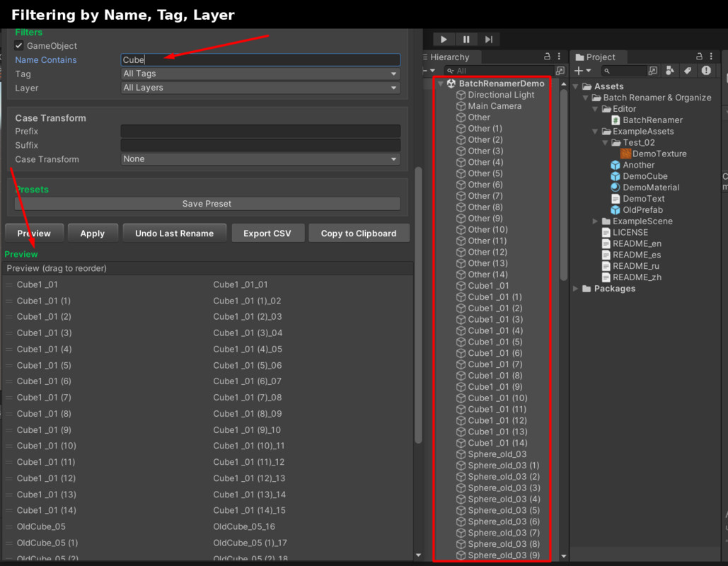
Task: Open the Case Transform None dropdown
Action: pos(260,158)
